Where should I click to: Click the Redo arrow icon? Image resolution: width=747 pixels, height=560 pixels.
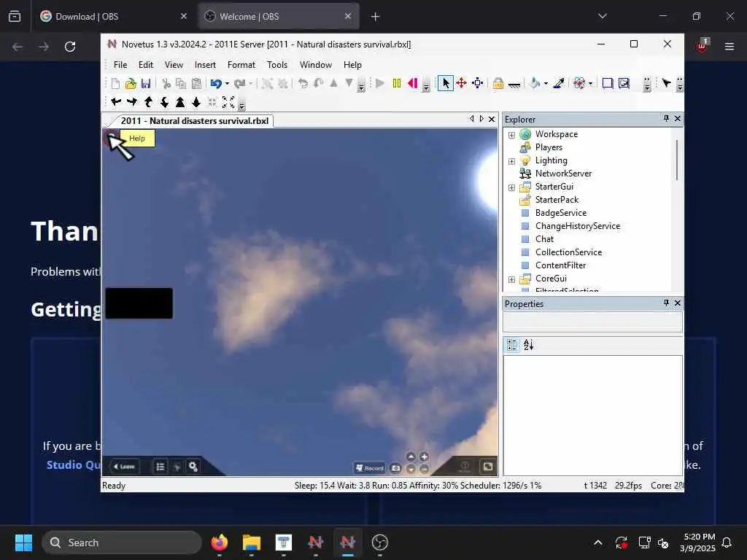point(239,84)
